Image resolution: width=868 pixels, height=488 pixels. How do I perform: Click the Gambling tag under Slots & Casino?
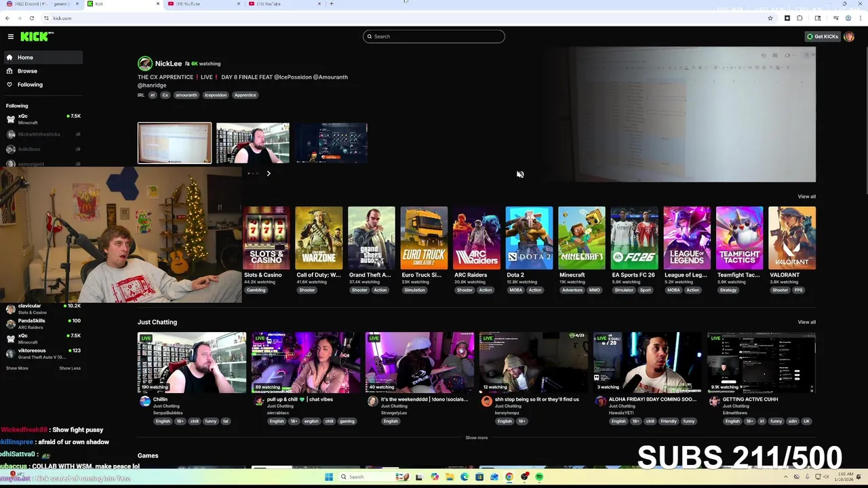pos(256,290)
